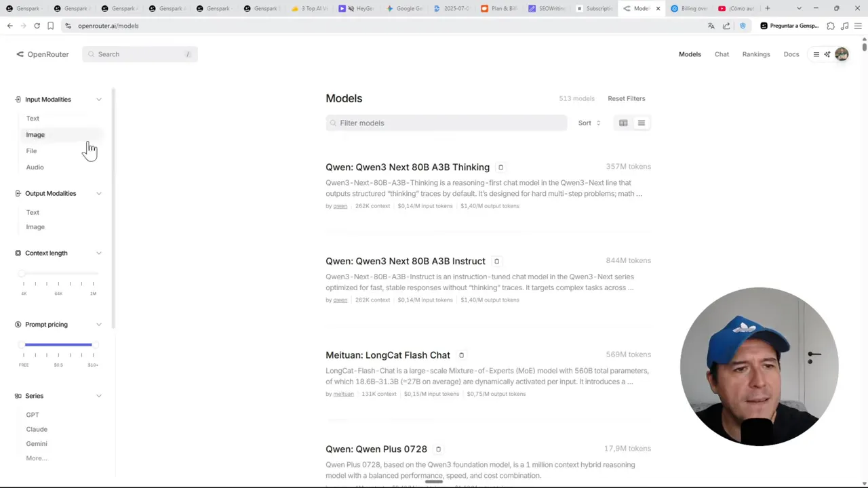This screenshot has height=488, width=868.
Task: Open the Chat navigation item
Action: [x=722, y=54]
